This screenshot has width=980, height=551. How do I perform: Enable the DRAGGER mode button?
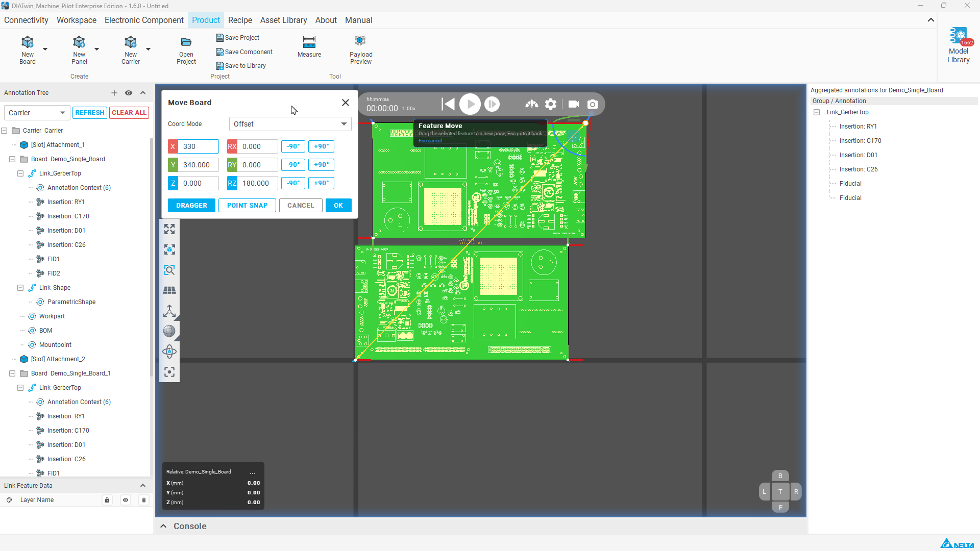[x=191, y=206]
